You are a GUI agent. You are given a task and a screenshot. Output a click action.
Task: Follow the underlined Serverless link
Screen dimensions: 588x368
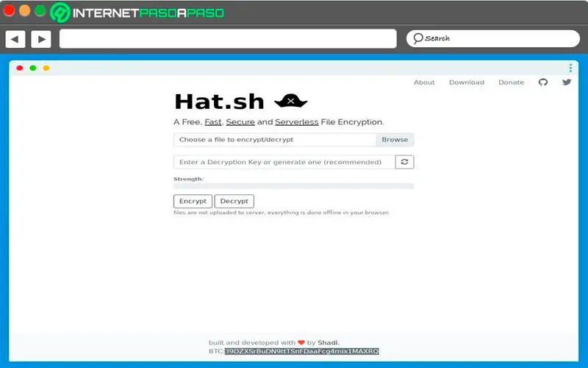click(297, 122)
